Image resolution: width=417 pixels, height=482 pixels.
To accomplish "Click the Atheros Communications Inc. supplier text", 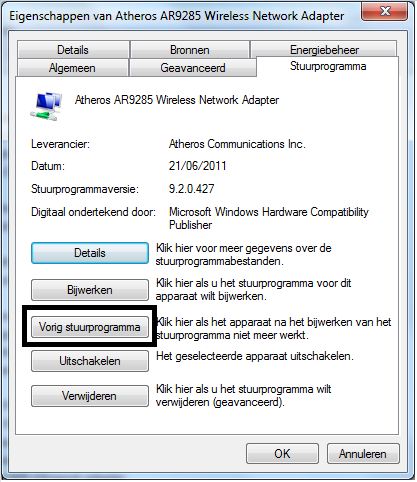I will (237, 144).
